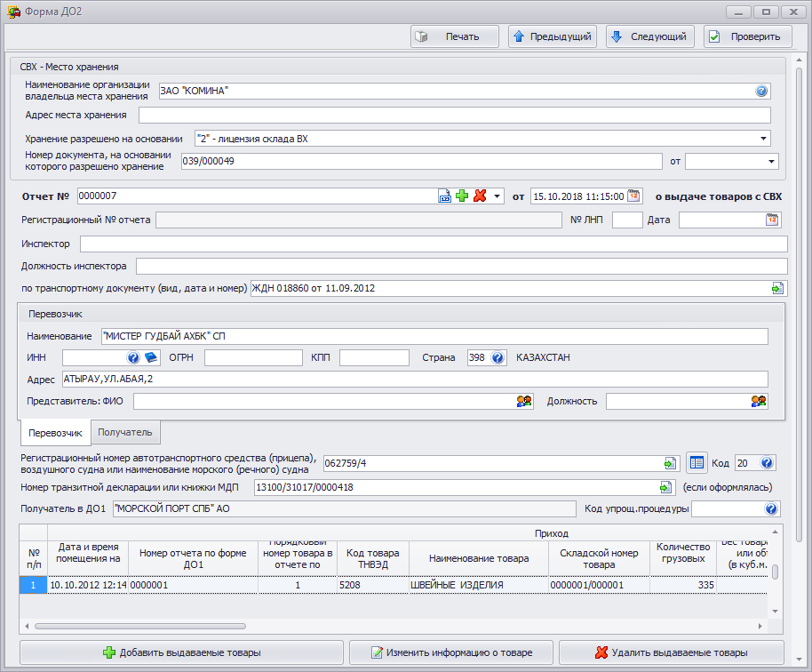The image size is (812, 672).
Task: Click the report number generate icon
Action: coord(444,196)
